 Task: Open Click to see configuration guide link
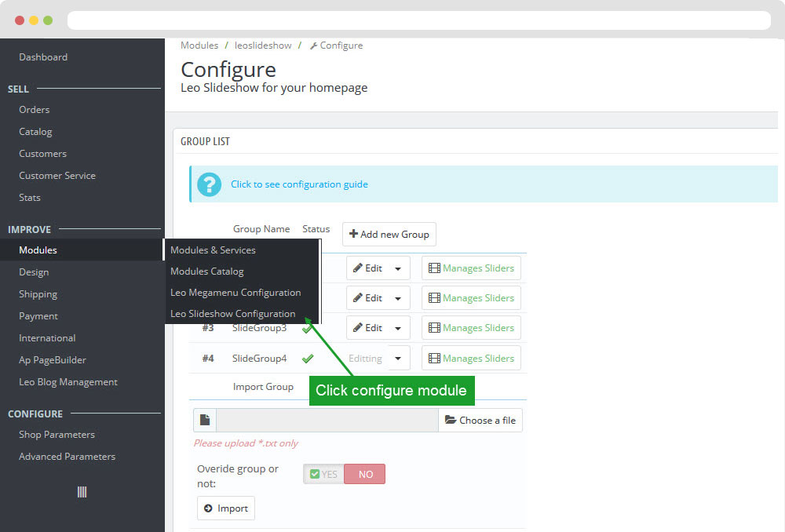[299, 184]
